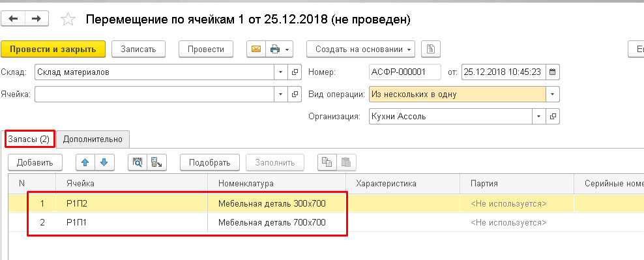Click the empty Ячейка input field

154,94
